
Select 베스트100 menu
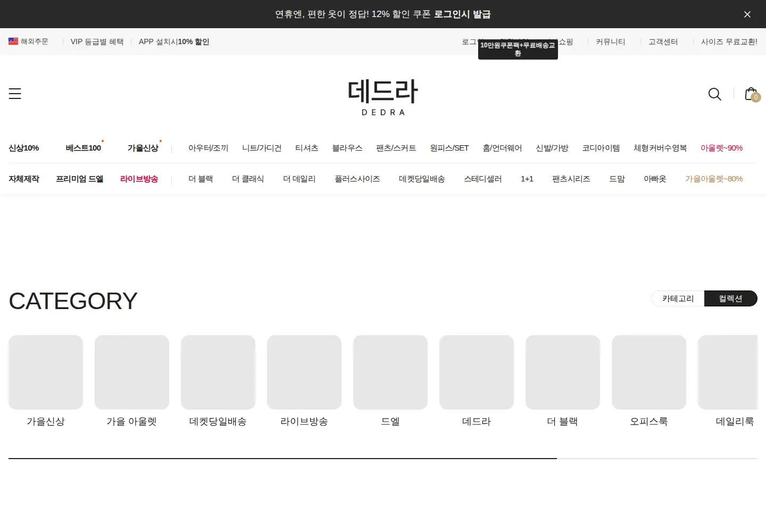pyautogui.click(x=83, y=148)
